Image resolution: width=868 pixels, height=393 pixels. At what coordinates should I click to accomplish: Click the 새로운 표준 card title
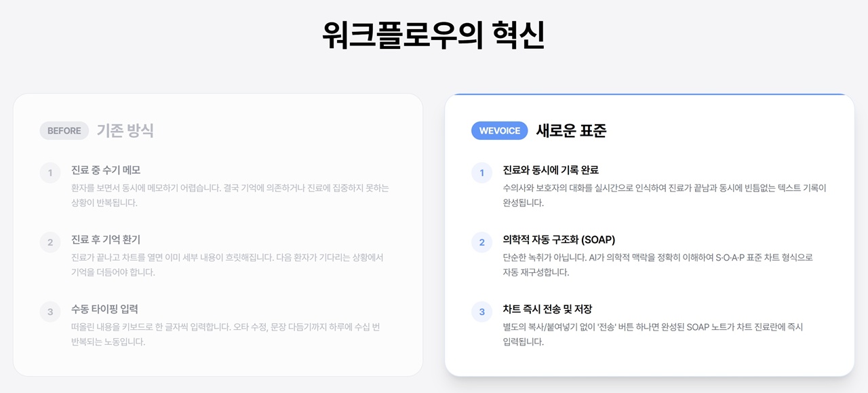(x=571, y=131)
